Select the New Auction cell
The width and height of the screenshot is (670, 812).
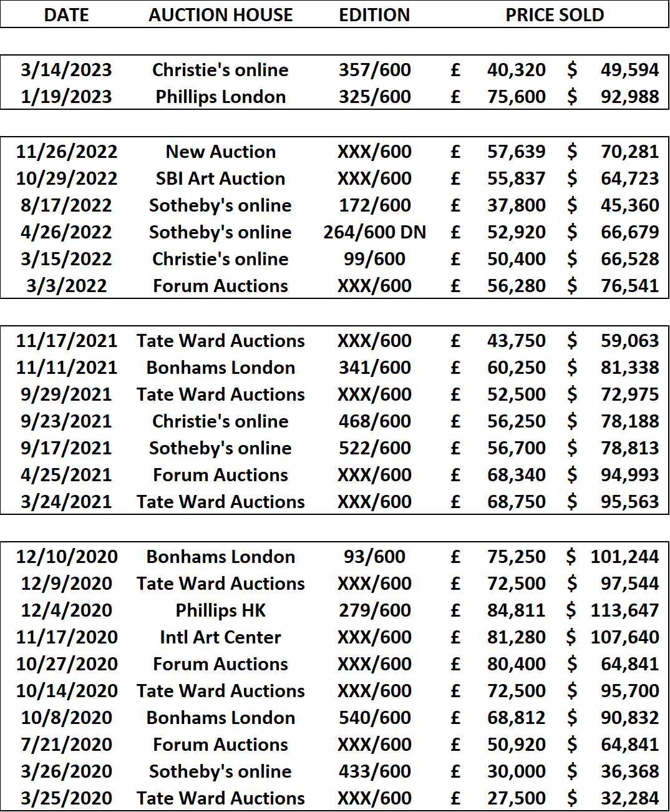pos(220,152)
